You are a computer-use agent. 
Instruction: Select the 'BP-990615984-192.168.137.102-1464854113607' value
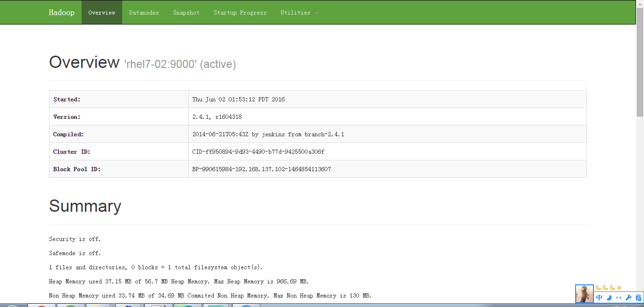pos(261,169)
